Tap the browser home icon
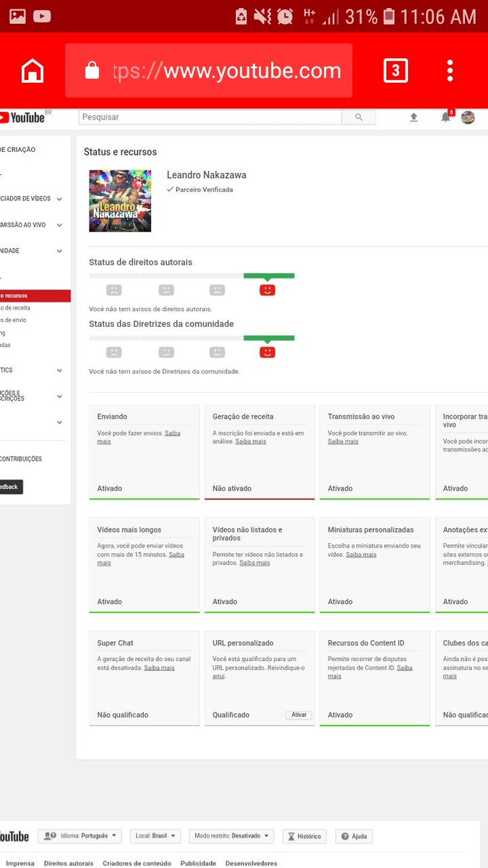 (x=33, y=70)
